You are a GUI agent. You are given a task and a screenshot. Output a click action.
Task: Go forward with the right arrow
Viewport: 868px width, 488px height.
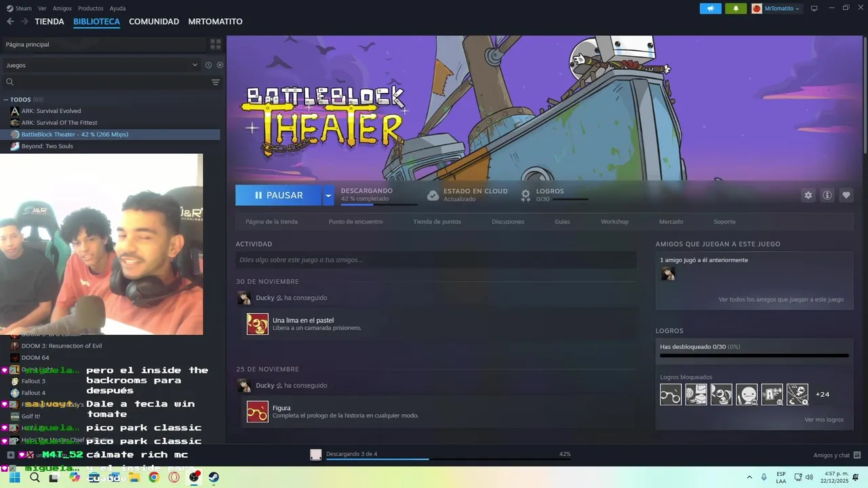click(24, 22)
